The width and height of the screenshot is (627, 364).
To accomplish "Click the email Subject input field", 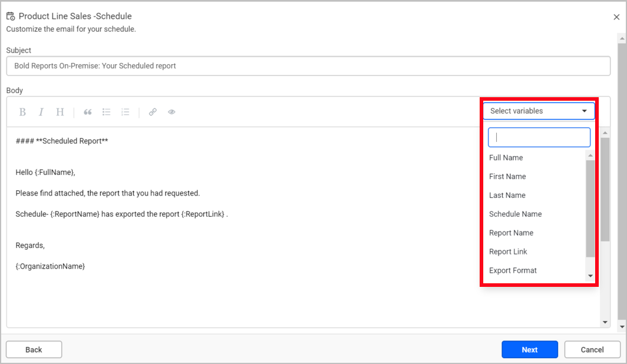I will pyautogui.click(x=308, y=66).
